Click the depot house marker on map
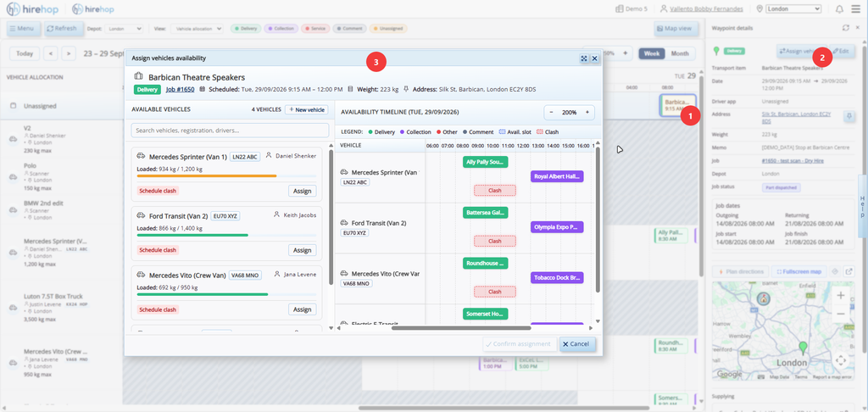The height and width of the screenshot is (412, 868). coord(764,298)
